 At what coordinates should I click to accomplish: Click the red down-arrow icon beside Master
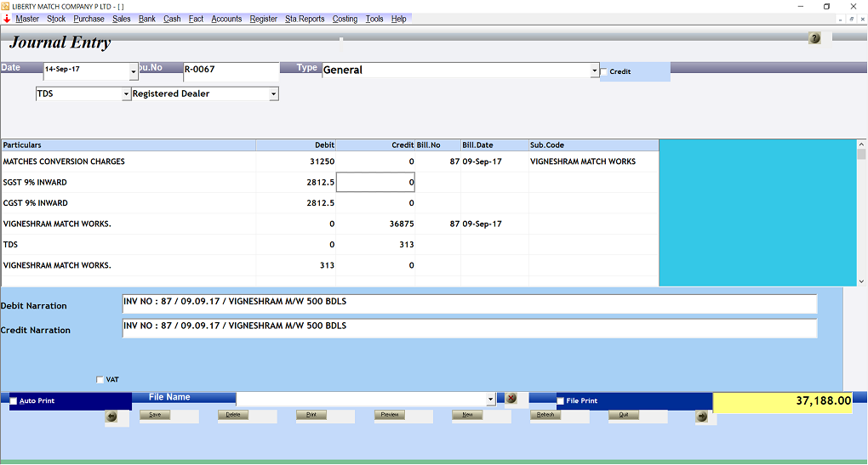[x=7, y=19]
